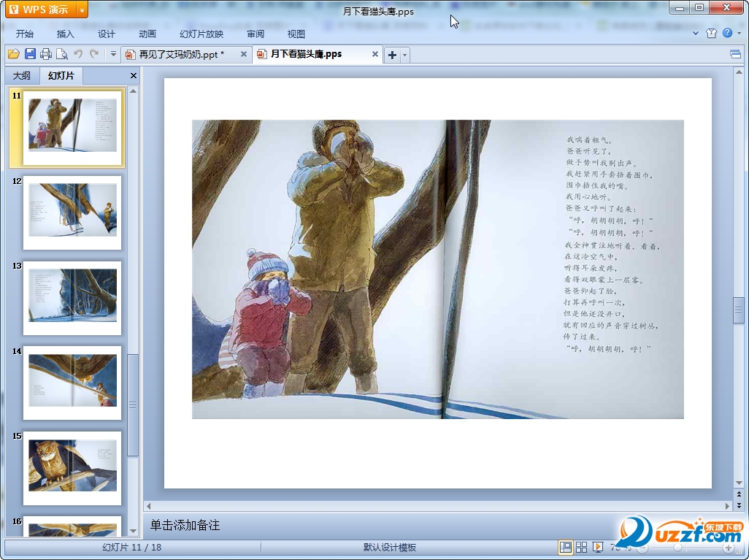Create a new document tab with plus button

tap(392, 55)
